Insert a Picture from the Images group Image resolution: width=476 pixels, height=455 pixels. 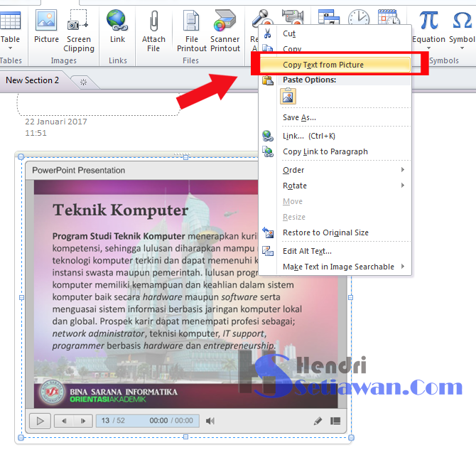click(46, 27)
